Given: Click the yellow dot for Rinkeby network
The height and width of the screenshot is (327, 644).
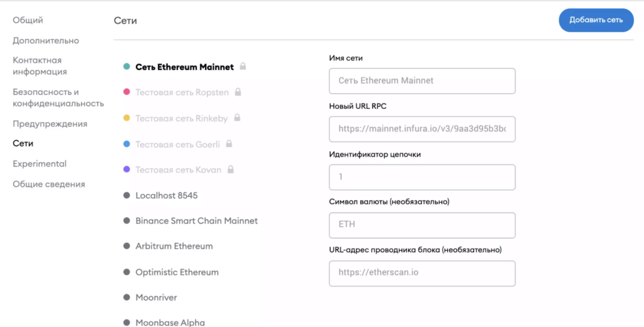Looking at the screenshot, I should [x=126, y=118].
